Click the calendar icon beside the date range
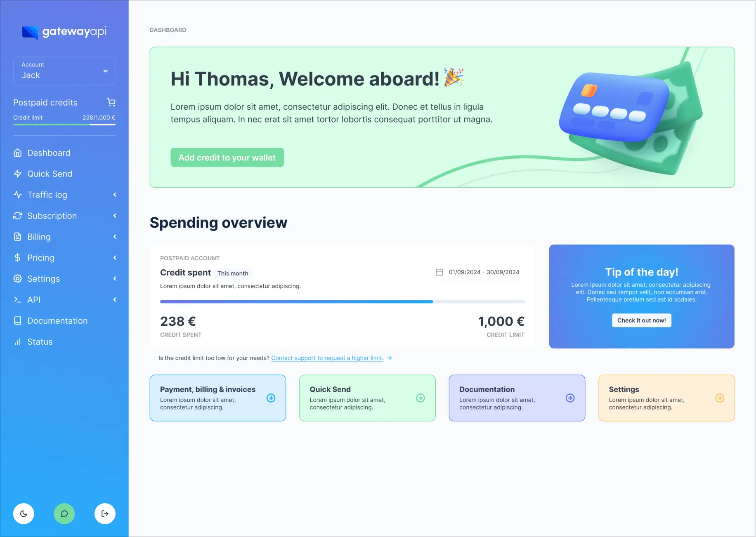The image size is (756, 537). (x=439, y=272)
